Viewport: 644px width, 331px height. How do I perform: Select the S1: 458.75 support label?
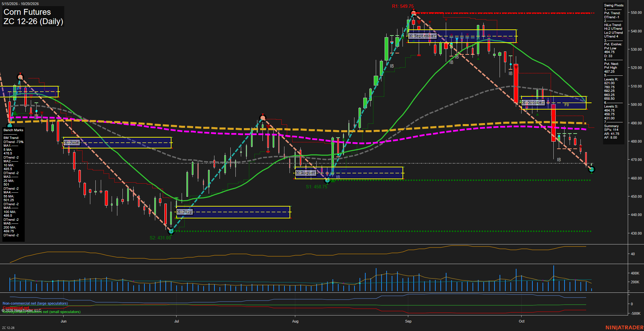tap(316, 187)
